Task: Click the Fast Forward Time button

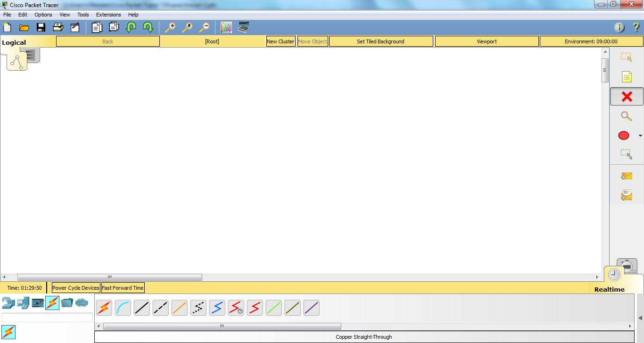Action: (x=123, y=288)
